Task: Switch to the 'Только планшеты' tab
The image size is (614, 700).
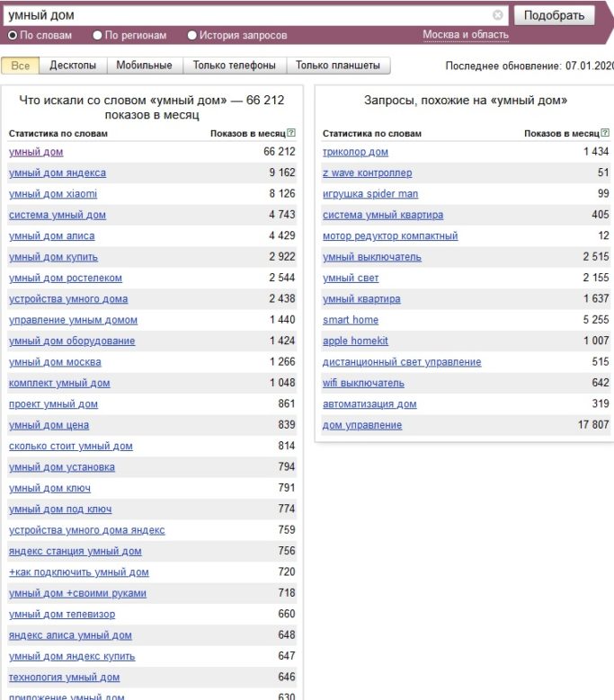Action: tap(338, 66)
